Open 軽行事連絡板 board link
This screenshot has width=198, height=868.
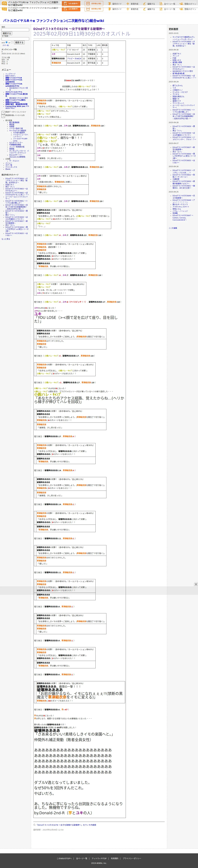tap(14, 122)
